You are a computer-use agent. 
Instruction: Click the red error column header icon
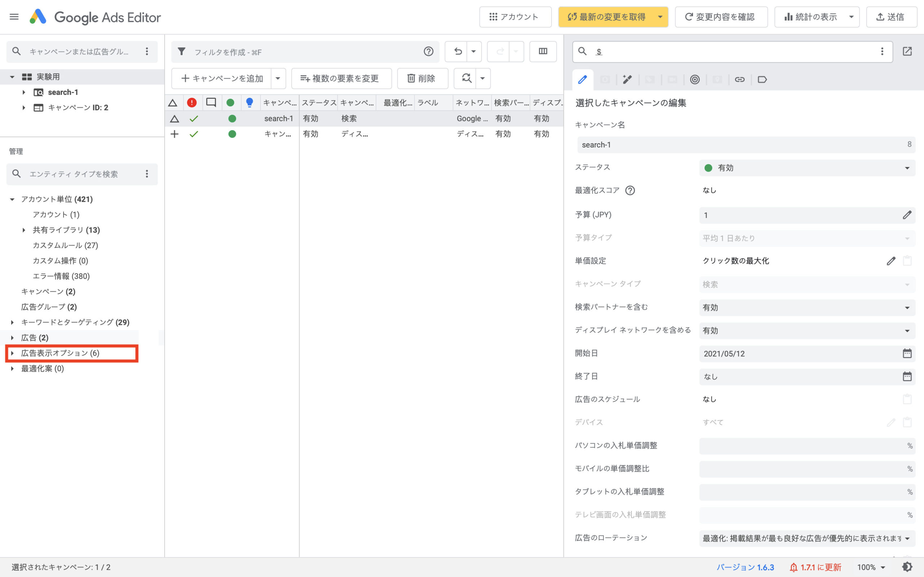tap(192, 103)
